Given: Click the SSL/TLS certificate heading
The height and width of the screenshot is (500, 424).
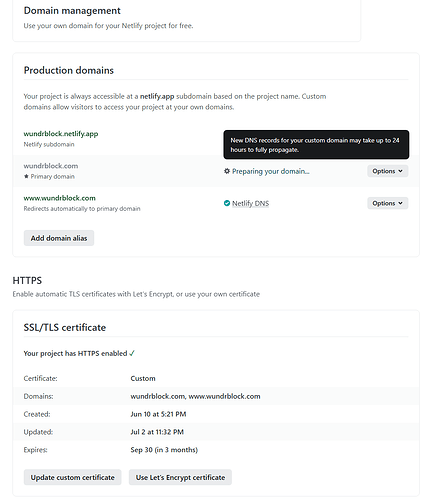Looking at the screenshot, I should (65, 327).
